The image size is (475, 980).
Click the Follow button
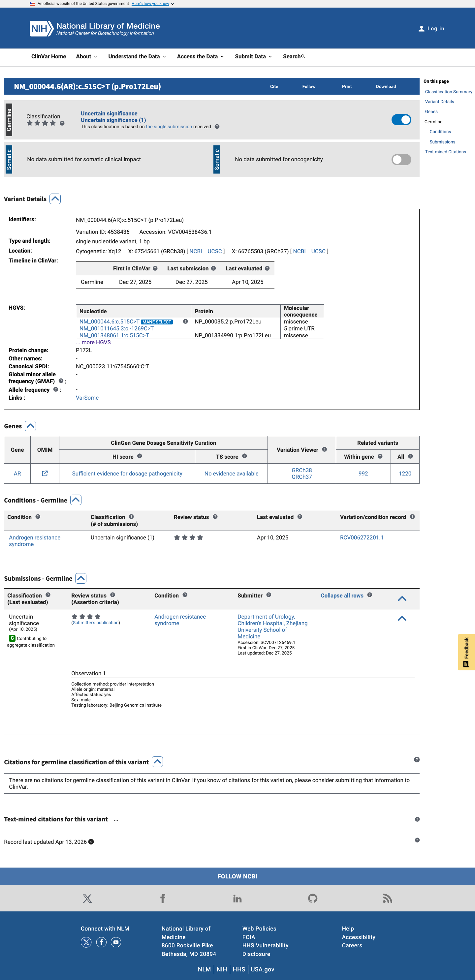tap(309, 86)
